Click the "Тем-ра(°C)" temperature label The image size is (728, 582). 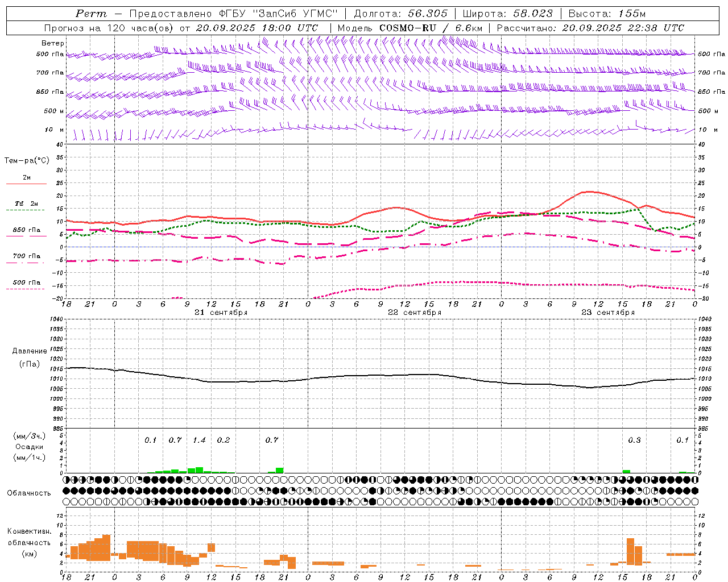(27, 160)
